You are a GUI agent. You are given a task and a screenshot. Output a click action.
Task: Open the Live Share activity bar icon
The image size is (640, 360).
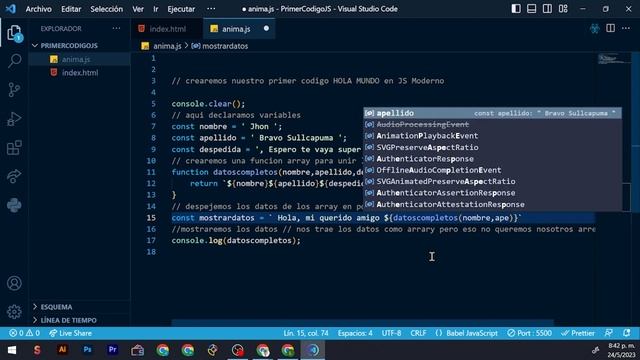(x=14, y=176)
